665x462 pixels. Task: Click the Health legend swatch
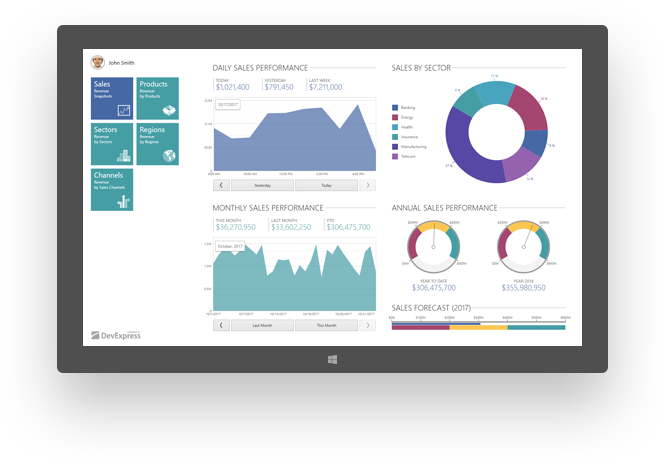(x=395, y=127)
